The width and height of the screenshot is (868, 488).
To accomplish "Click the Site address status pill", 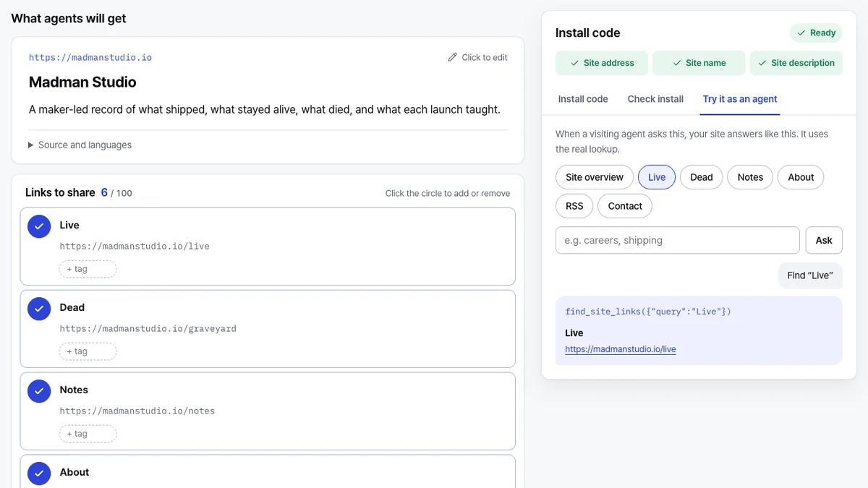I will 600,63.
